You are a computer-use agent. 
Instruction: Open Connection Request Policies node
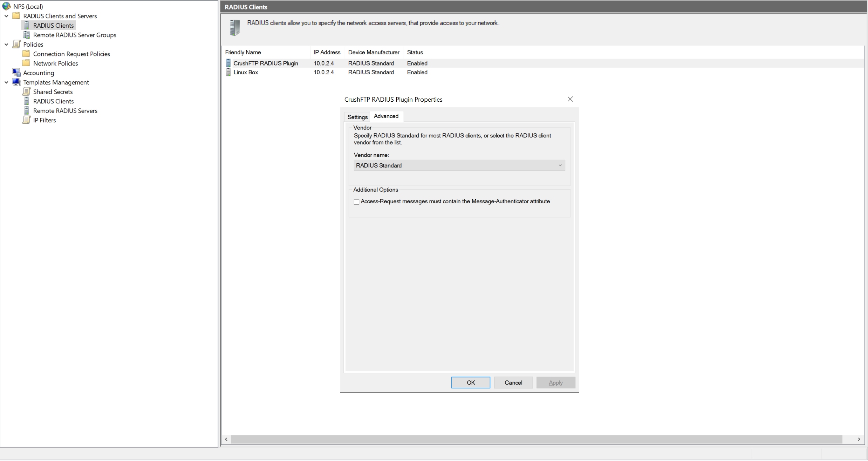[71, 54]
